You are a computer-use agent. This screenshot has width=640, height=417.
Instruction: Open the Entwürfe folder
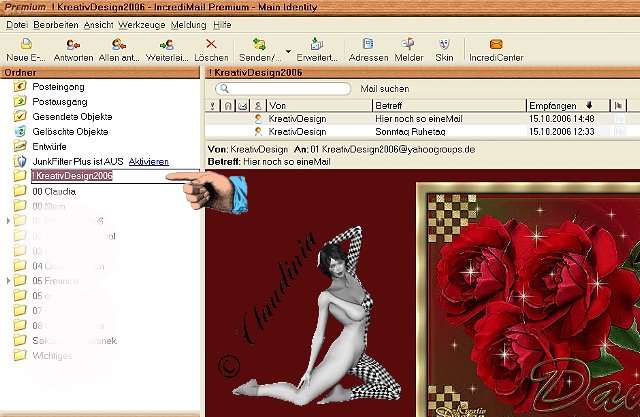pos(49,146)
